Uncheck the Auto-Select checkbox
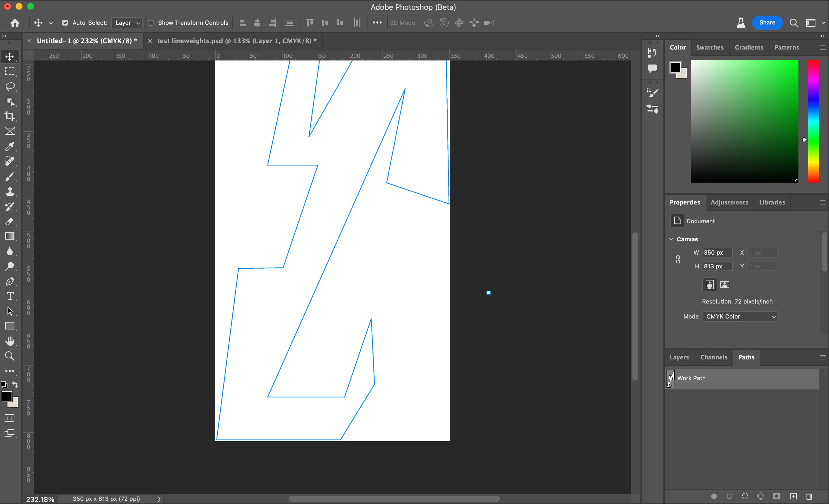Screen dimensions: 829x504 [x=65, y=23]
